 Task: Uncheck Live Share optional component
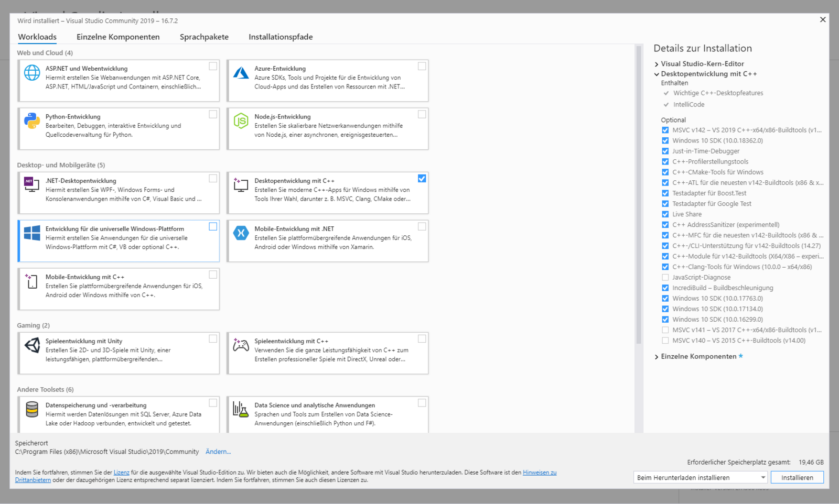[x=665, y=214]
